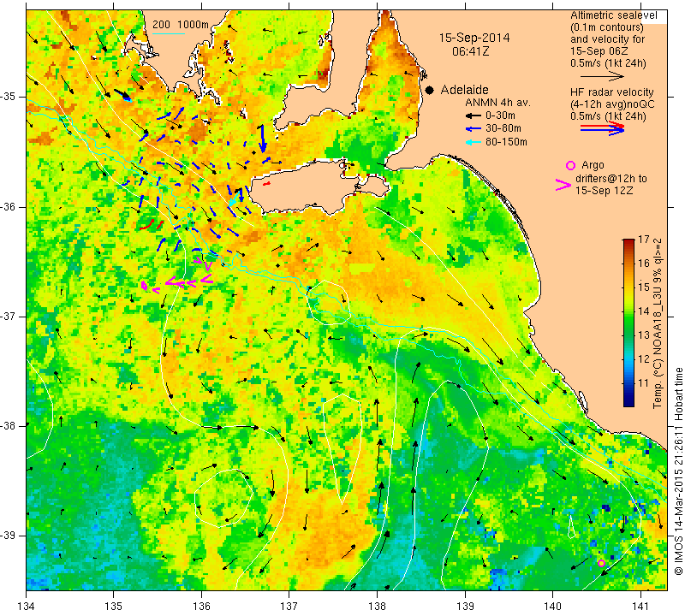
Task: Click the '15-Sep-2014' date text
Action: click(474, 38)
